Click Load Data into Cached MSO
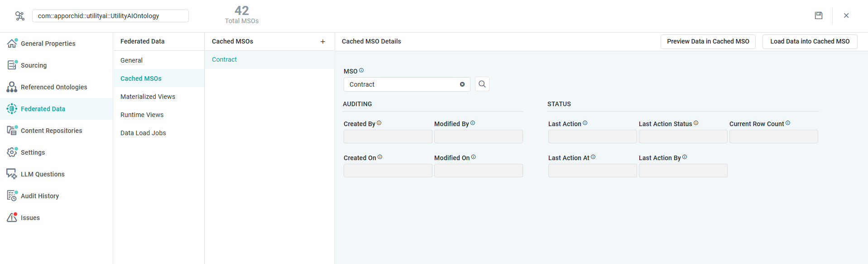 tap(810, 41)
